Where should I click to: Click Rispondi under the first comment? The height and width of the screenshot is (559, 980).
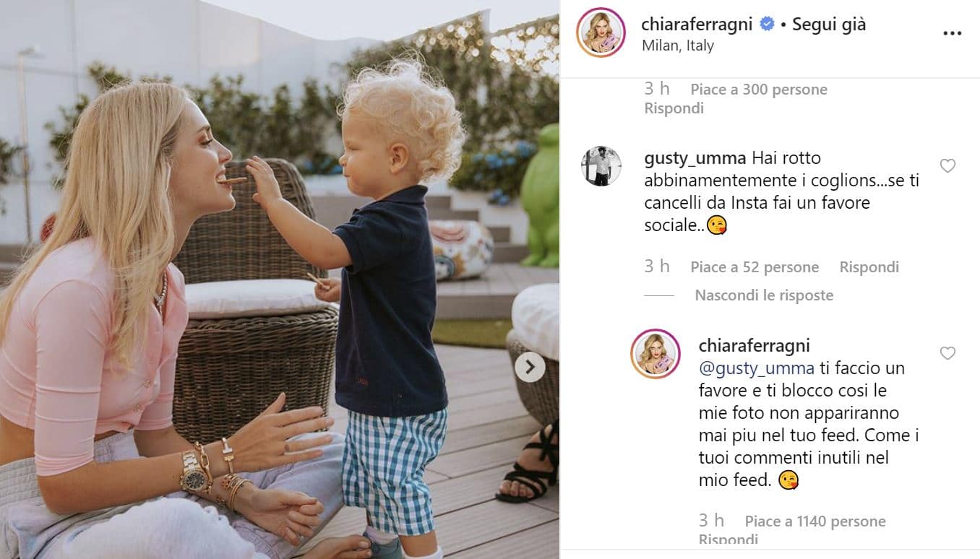tap(674, 108)
